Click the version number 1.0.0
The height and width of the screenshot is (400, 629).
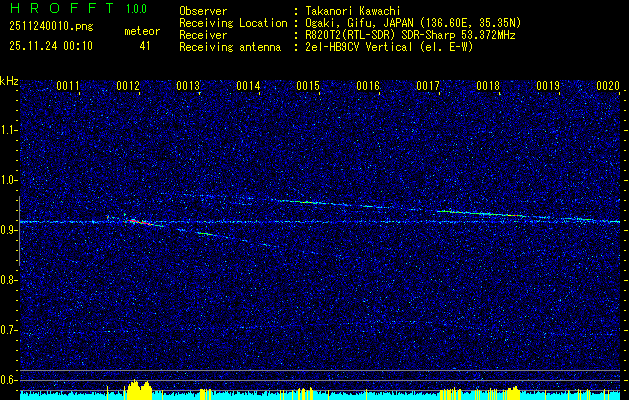[136, 9]
